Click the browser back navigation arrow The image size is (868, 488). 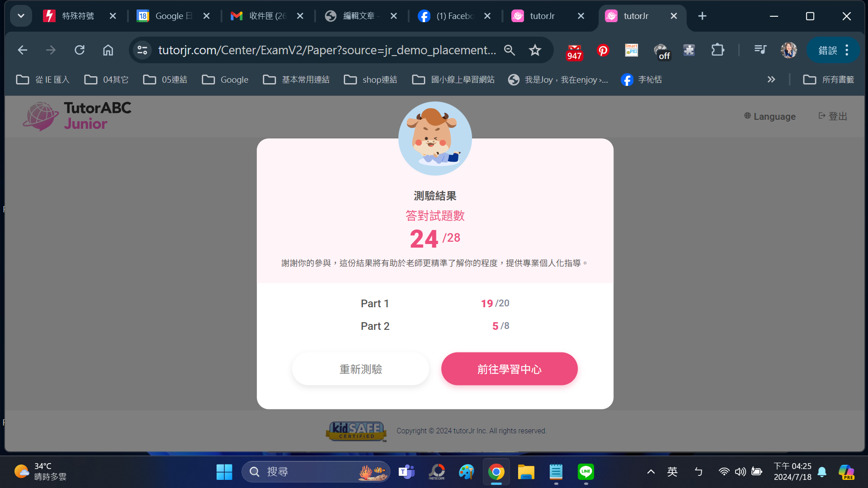click(x=22, y=49)
